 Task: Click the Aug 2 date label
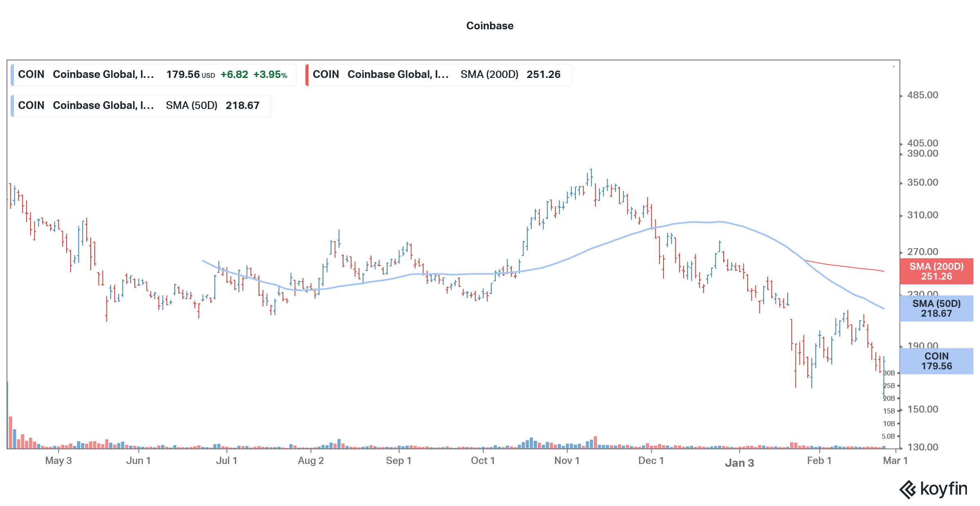pos(311,461)
